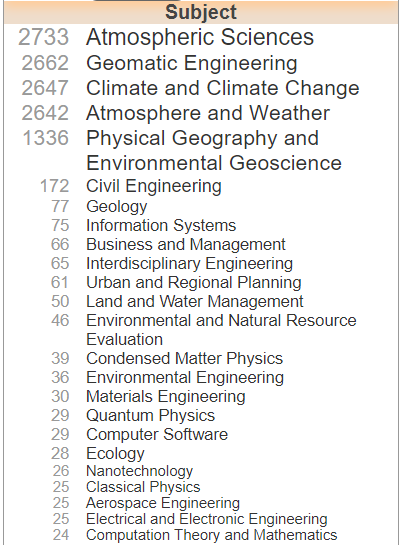
Task: Filter by Land and Water Management
Action: click(195, 301)
